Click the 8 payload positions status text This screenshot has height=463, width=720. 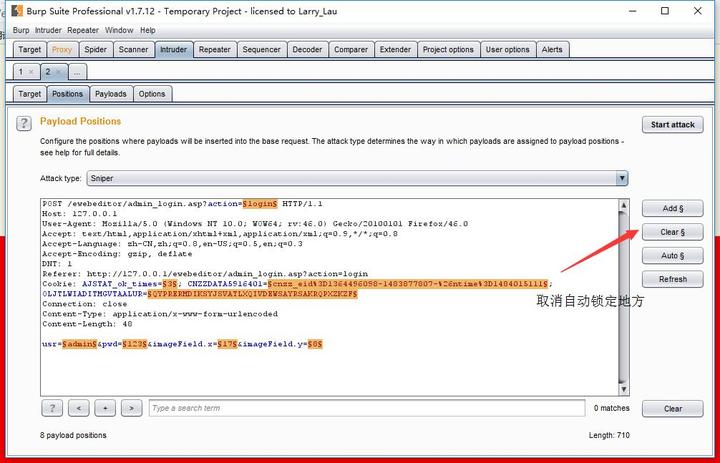pyautogui.click(x=73, y=435)
